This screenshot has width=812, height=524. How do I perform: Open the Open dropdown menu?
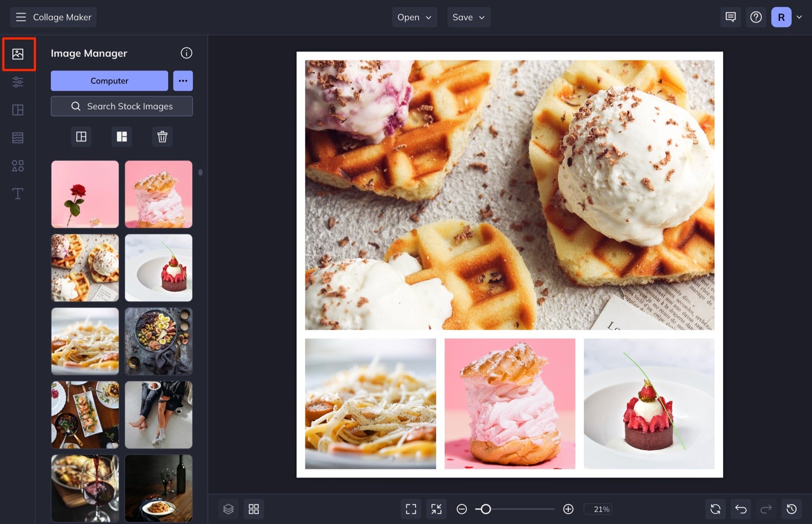414,17
